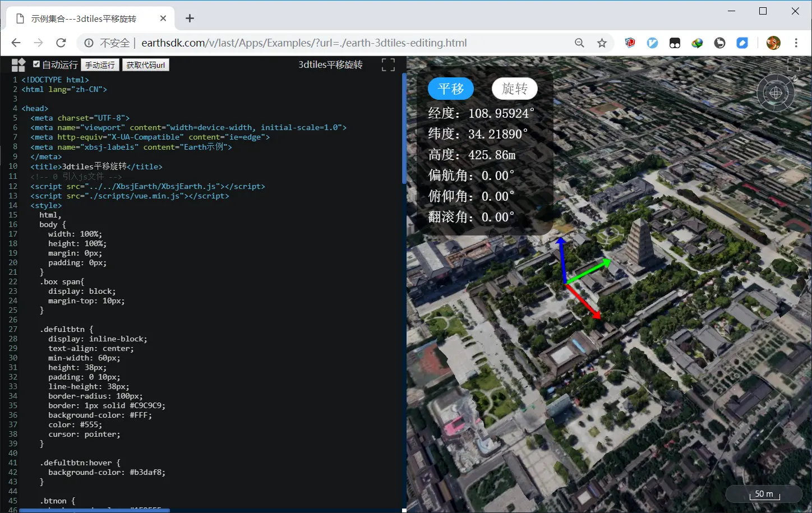The width and height of the screenshot is (812, 513).
Task: Click the colorful globe extension icon
Action: point(697,43)
